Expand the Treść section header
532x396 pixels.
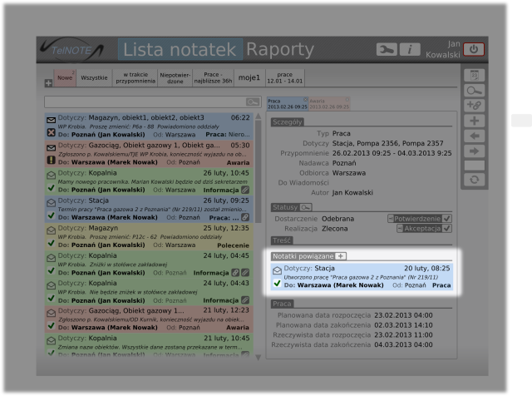click(282, 240)
